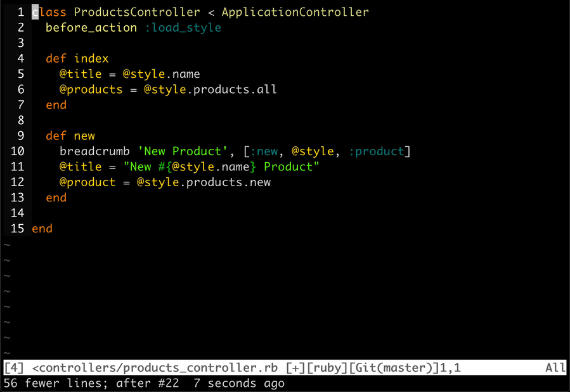Click 'breadcrumb' on line 10
Screen dimensions: 570x392
click(x=94, y=151)
